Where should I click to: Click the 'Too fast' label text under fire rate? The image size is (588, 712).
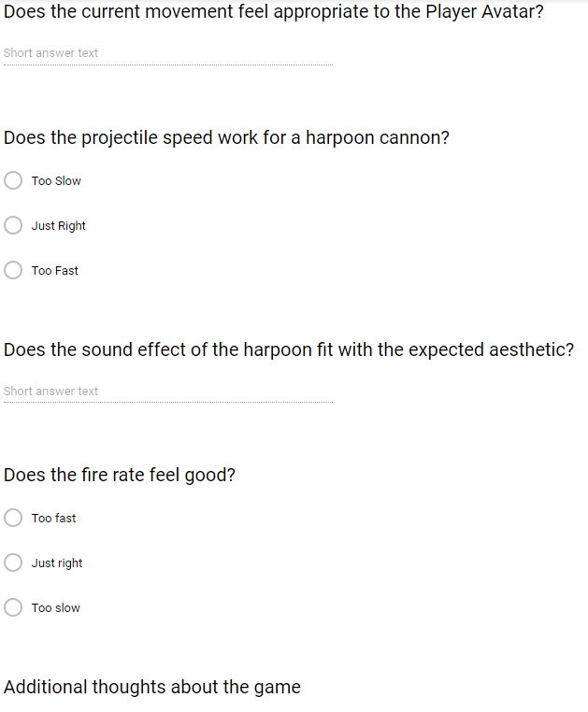point(53,519)
